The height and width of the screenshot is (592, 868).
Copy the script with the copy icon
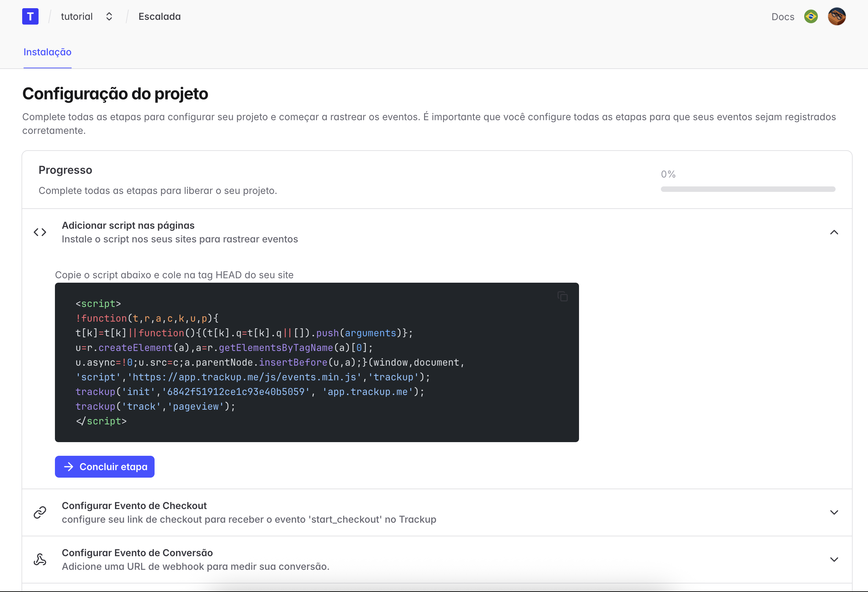pyautogui.click(x=563, y=296)
